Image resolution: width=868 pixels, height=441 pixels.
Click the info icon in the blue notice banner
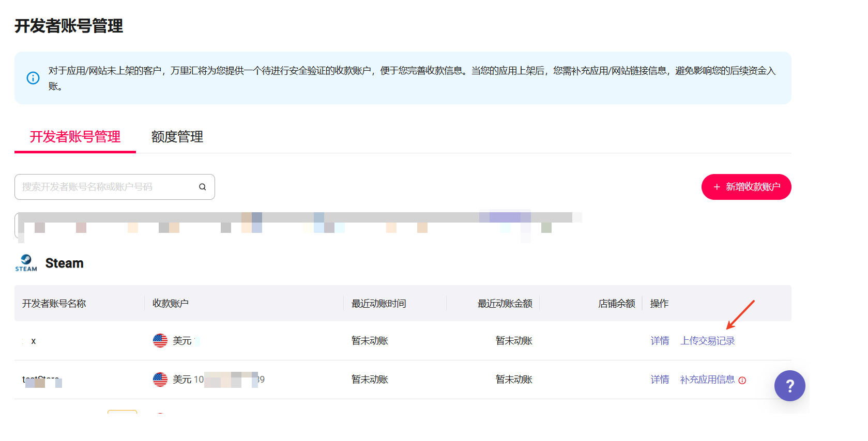[33, 78]
